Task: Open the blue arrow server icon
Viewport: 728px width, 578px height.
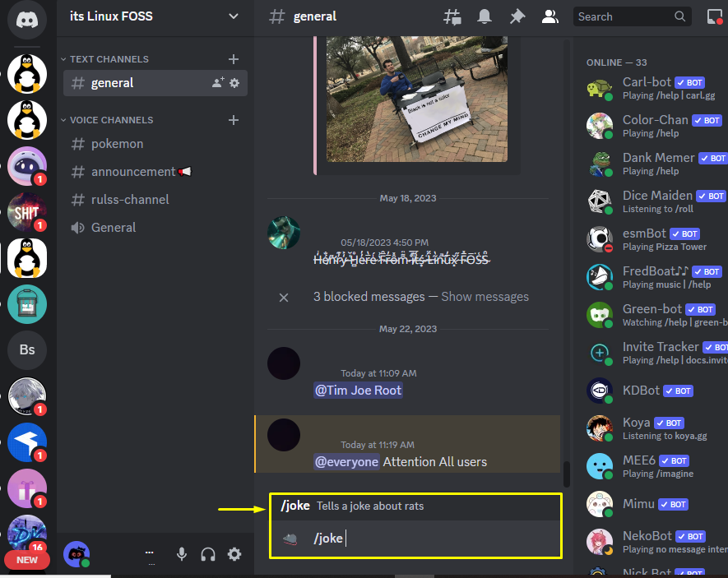Action: click(27, 442)
